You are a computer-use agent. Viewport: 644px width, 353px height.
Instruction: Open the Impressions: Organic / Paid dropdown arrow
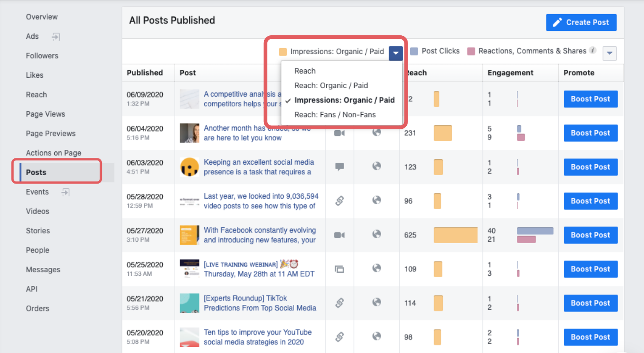click(396, 53)
